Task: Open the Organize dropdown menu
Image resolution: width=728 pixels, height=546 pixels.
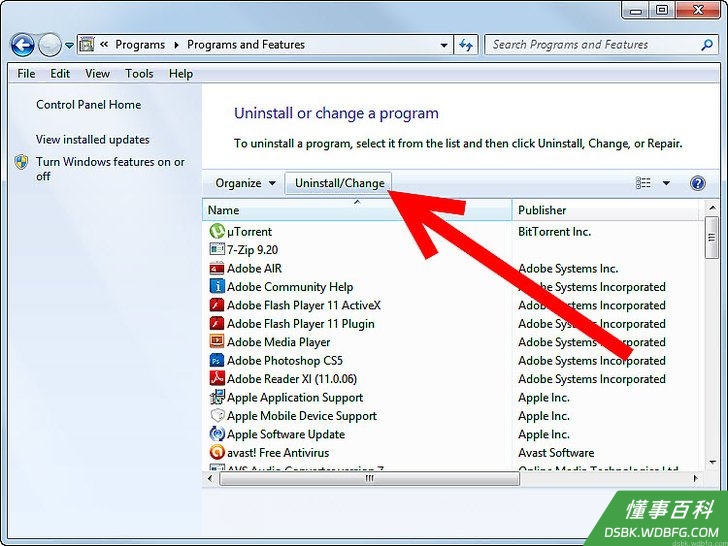Action: pyautogui.click(x=245, y=183)
